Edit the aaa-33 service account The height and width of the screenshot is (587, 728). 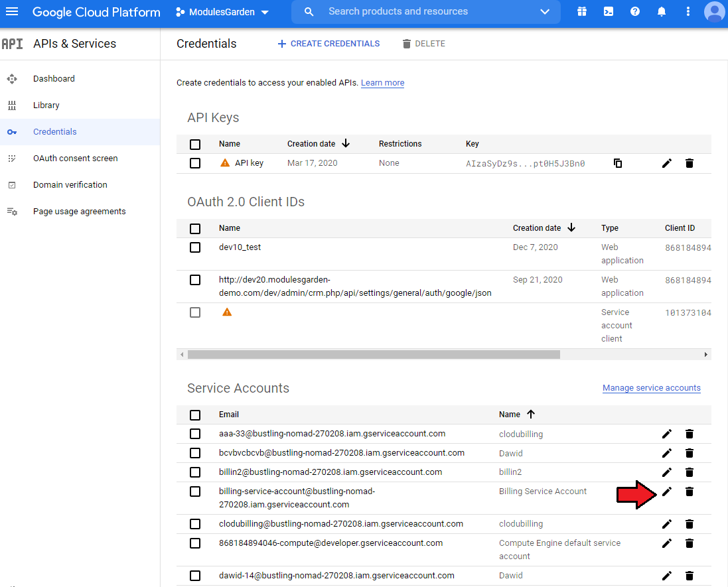point(667,434)
